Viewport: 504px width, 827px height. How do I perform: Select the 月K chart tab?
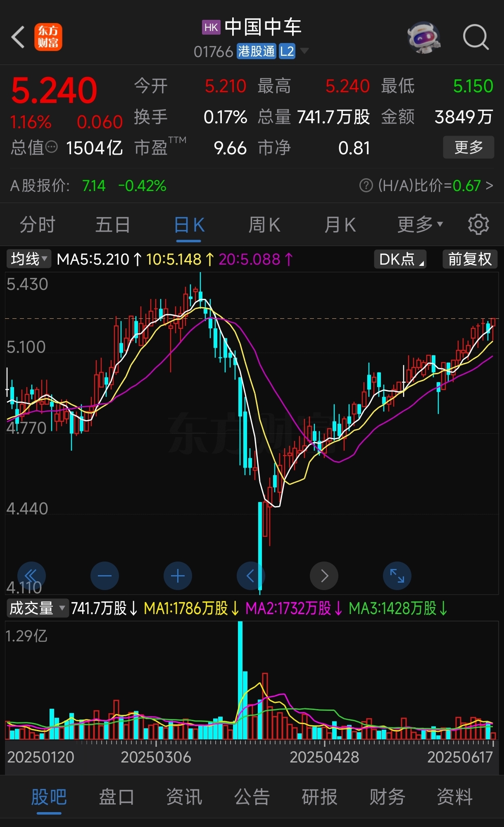coord(340,225)
